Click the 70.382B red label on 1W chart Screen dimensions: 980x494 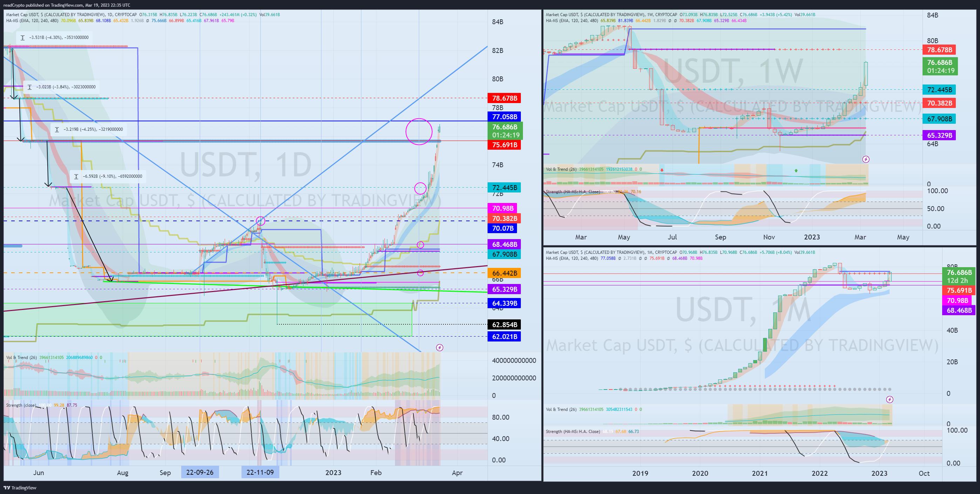click(x=939, y=103)
